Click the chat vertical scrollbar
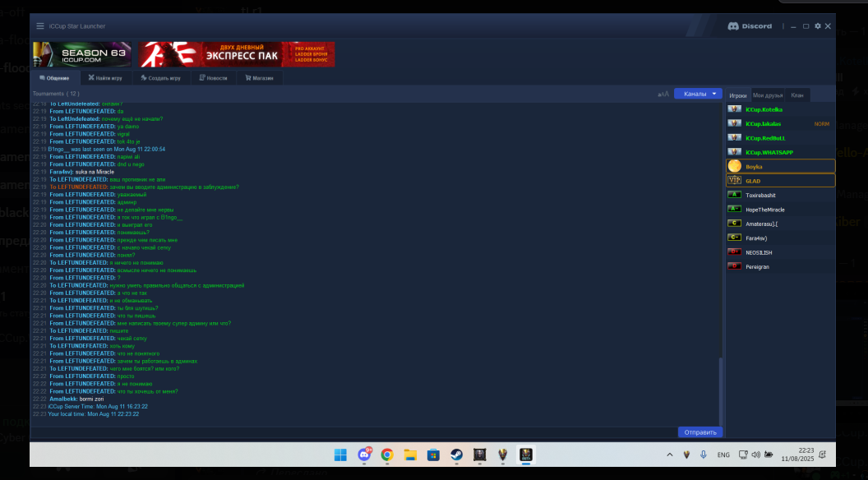This screenshot has width=868, height=480. 721,391
